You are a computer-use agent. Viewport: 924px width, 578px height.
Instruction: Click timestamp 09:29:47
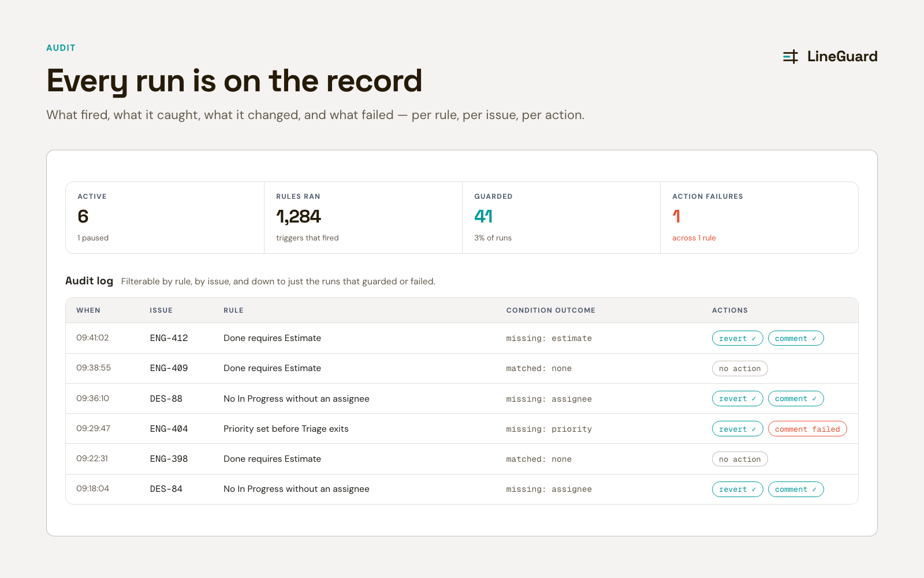tap(93, 428)
